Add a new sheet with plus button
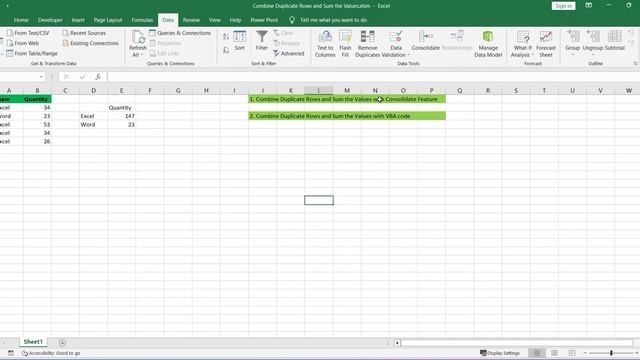 pyautogui.click(x=62, y=343)
